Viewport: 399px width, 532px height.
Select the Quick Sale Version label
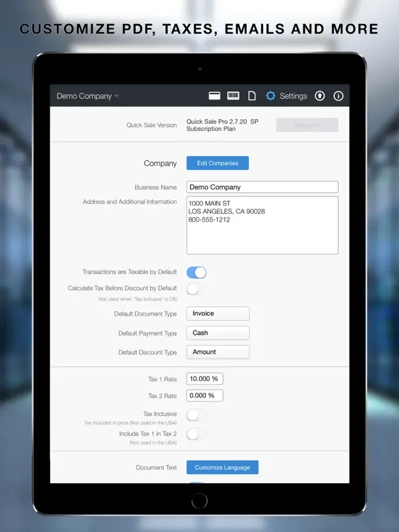[151, 125]
